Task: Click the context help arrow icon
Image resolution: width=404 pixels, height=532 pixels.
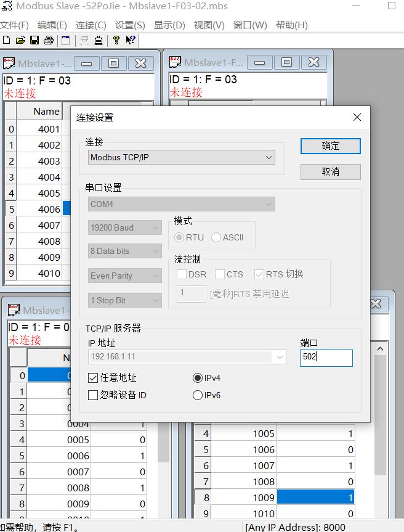Action: tap(131, 41)
